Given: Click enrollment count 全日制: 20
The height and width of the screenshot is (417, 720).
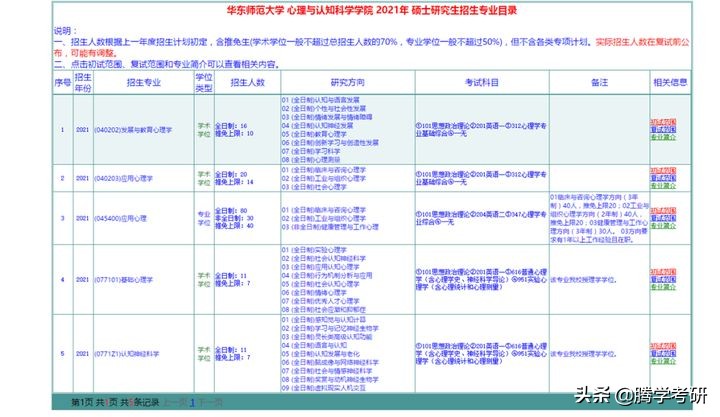Looking at the screenshot, I should click(231, 175).
